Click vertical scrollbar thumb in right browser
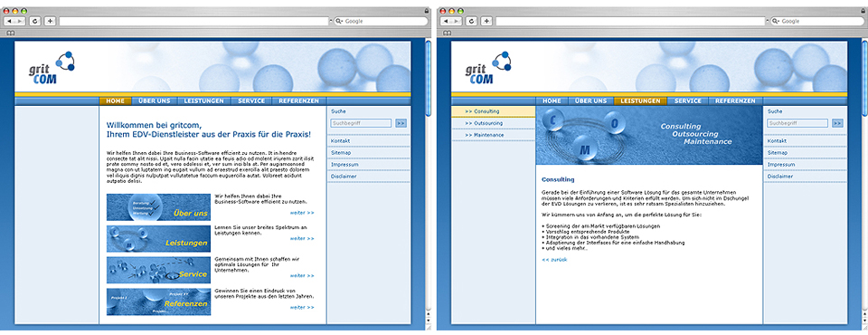Image resolution: width=868 pixels, height=335 pixels. pos(864,78)
